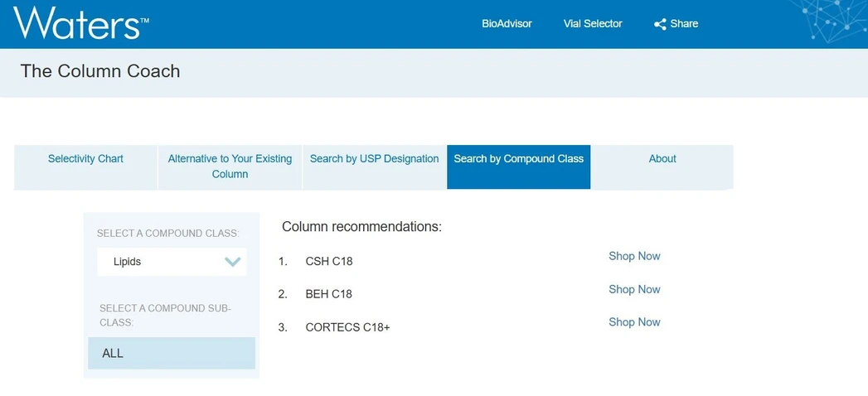868x396 pixels.
Task: Select the Search by Compound Class tab
Action: [x=519, y=167]
